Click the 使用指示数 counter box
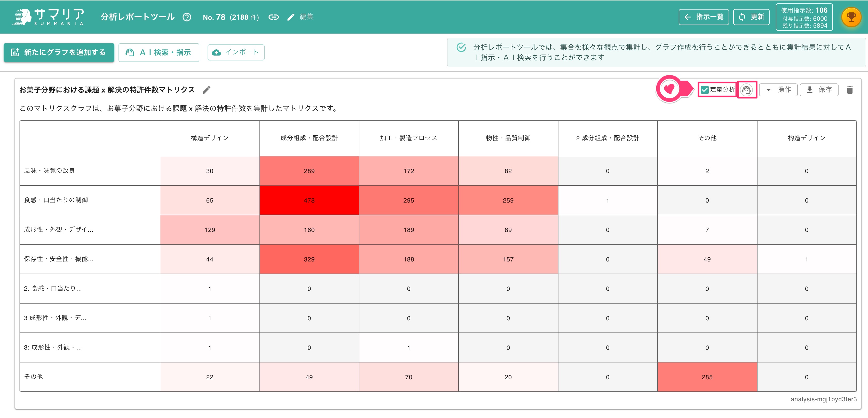This screenshot has height=418, width=868. pos(804,17)
